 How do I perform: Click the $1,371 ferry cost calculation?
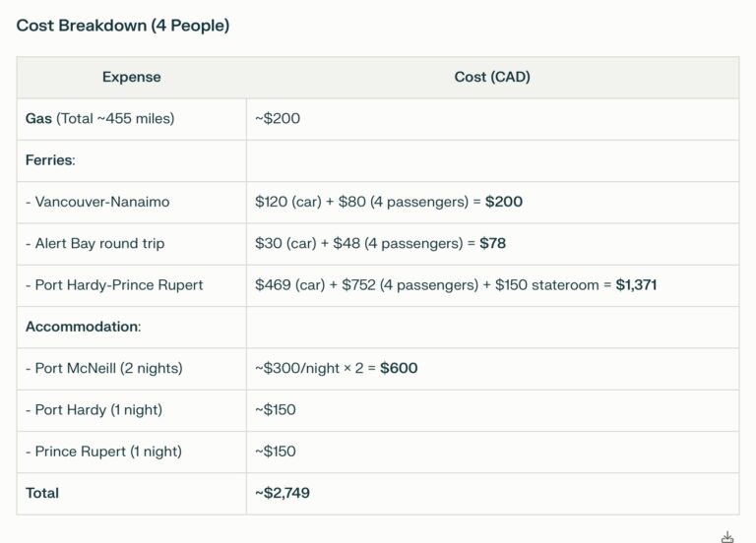tap(456, 285)
